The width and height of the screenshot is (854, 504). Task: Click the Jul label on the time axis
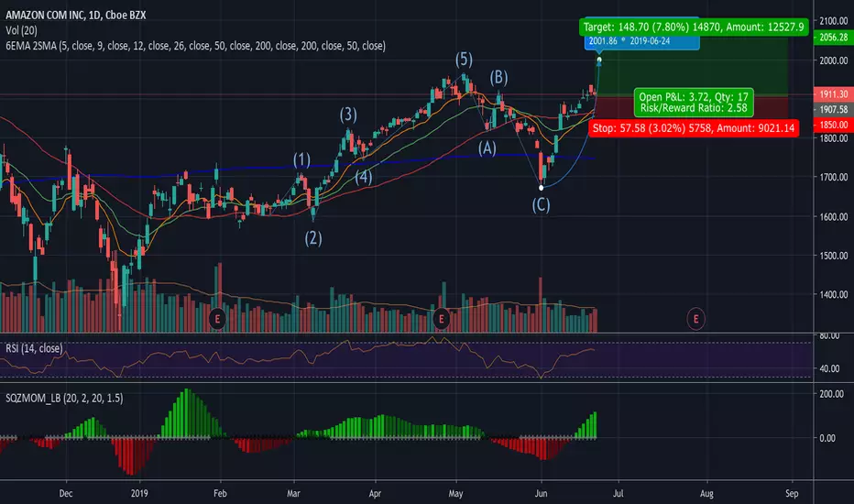(x=619, y=494)
